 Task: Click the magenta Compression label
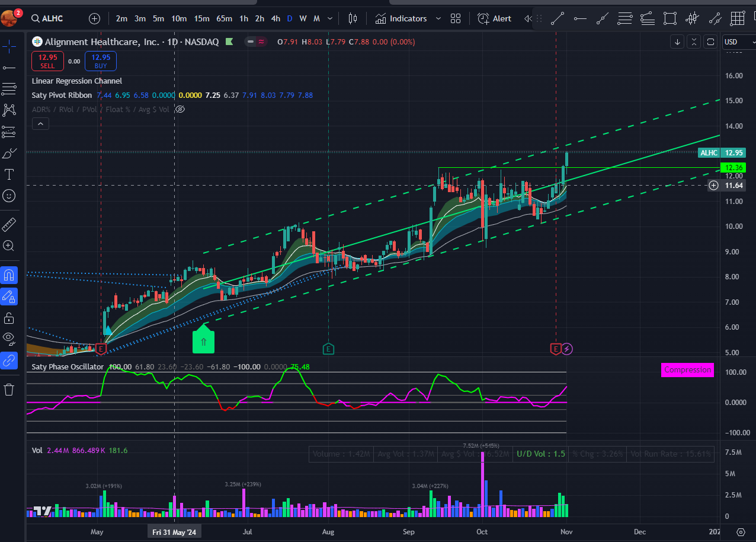point(687,369)
